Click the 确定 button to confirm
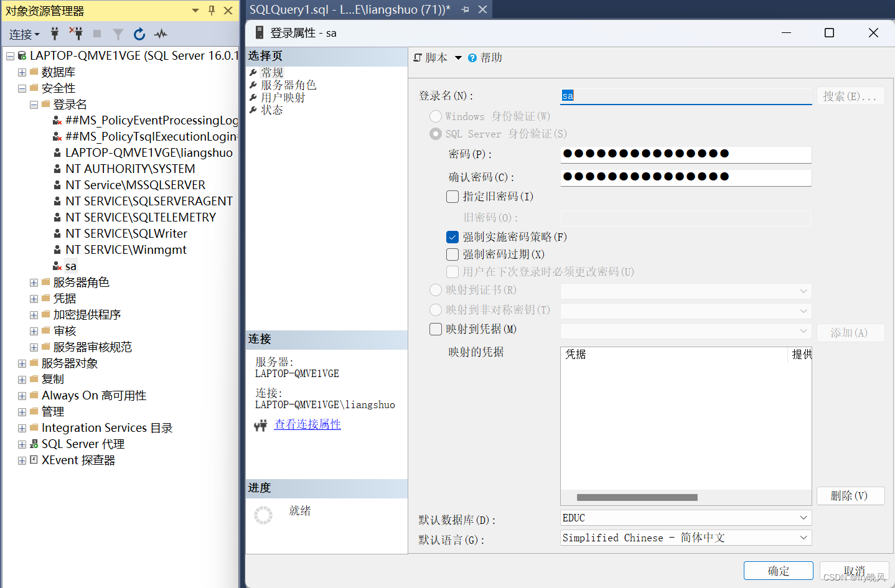This screenshot has width=895, height=588. [778, 571]
